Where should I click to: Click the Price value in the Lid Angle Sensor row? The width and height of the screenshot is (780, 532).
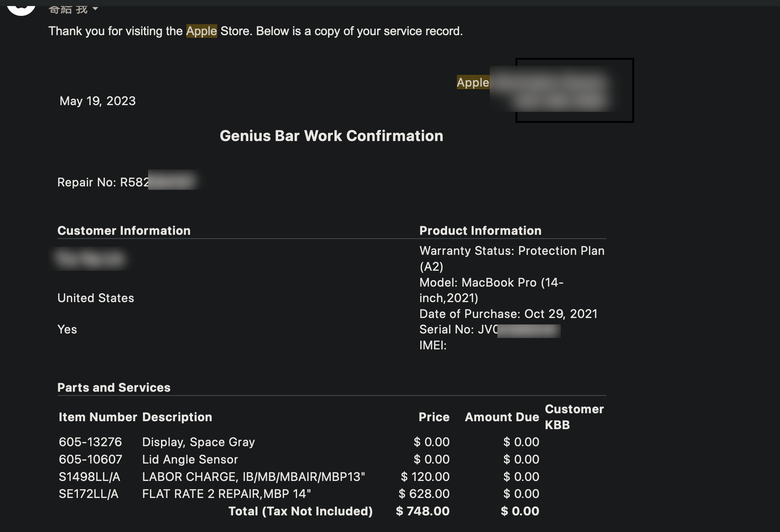click(432, 459)
